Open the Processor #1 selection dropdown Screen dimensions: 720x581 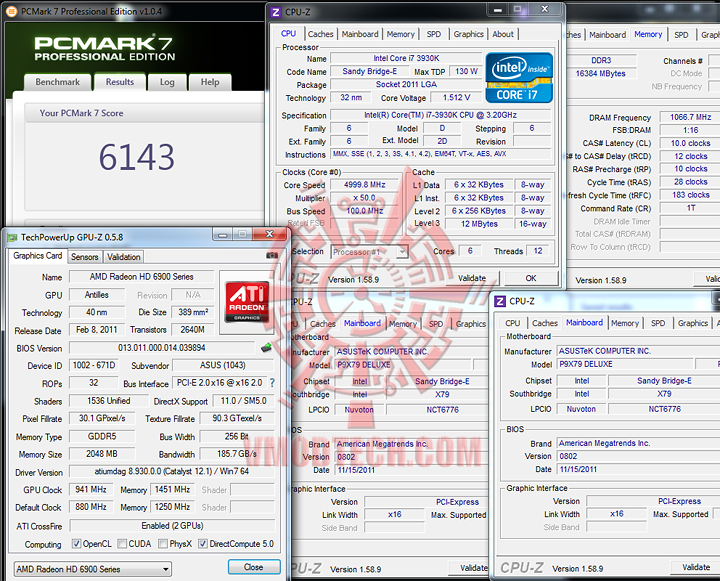369,252
